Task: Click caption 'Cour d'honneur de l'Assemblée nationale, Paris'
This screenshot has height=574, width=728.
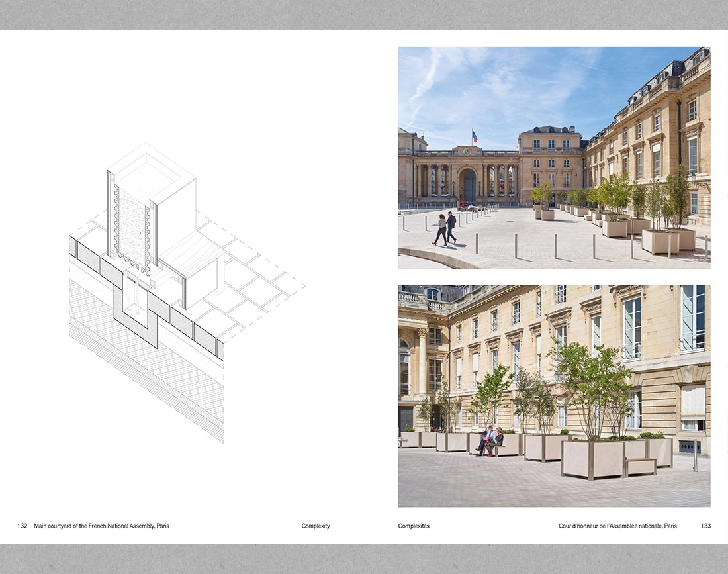Action: point(618,526)
